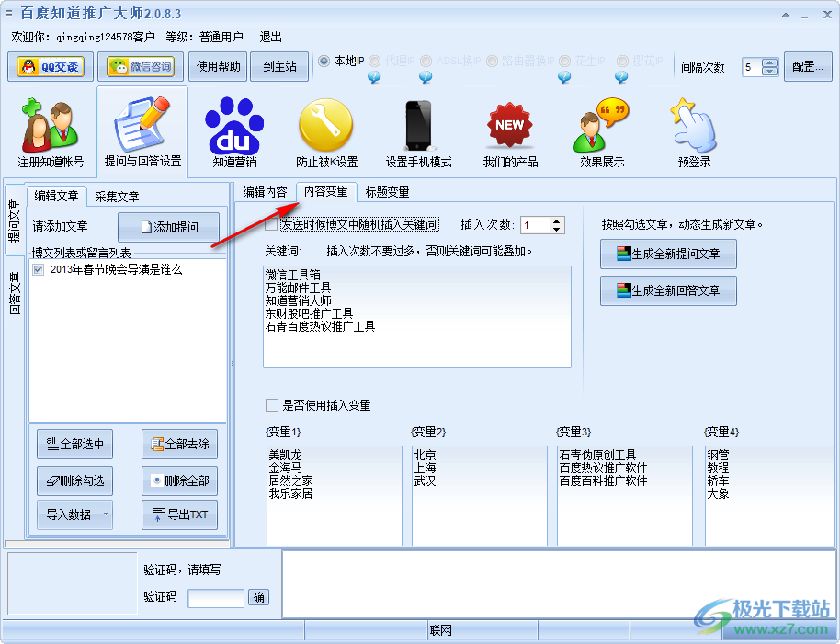This screenshot has width=840, height=644.
Task: Focus the 验证码 input field
Action: (216, 598)
